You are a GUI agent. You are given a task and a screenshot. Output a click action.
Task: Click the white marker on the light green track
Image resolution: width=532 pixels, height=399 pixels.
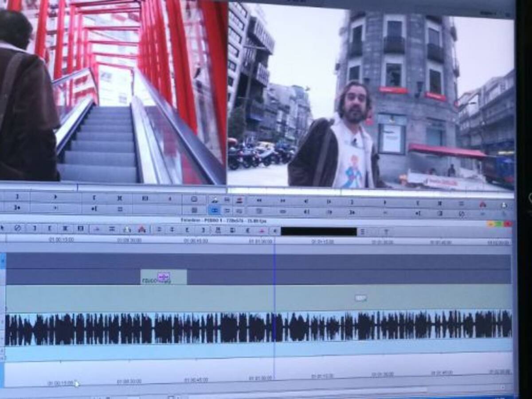click(x=360, y=298)
